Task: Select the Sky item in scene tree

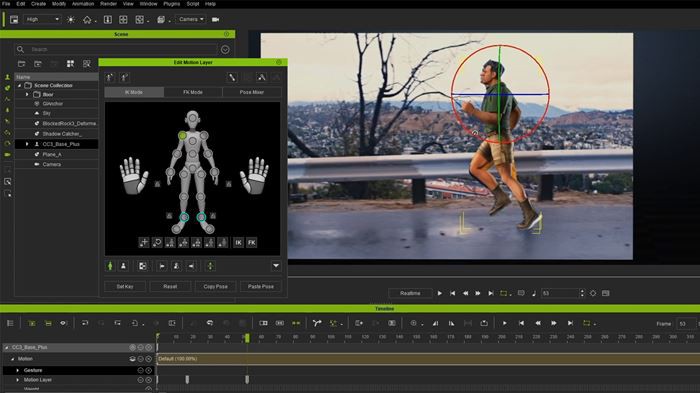Action: point(46,113)
